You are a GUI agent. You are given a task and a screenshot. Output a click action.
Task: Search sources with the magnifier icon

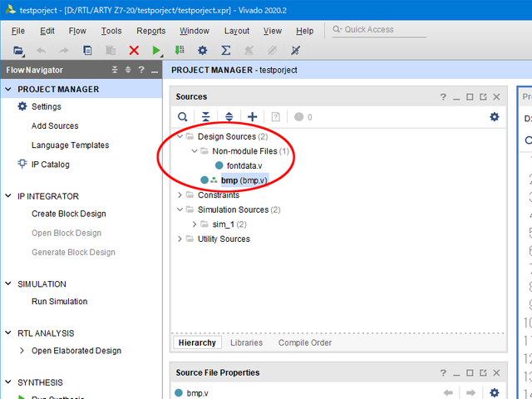click(x=183, y=117)
